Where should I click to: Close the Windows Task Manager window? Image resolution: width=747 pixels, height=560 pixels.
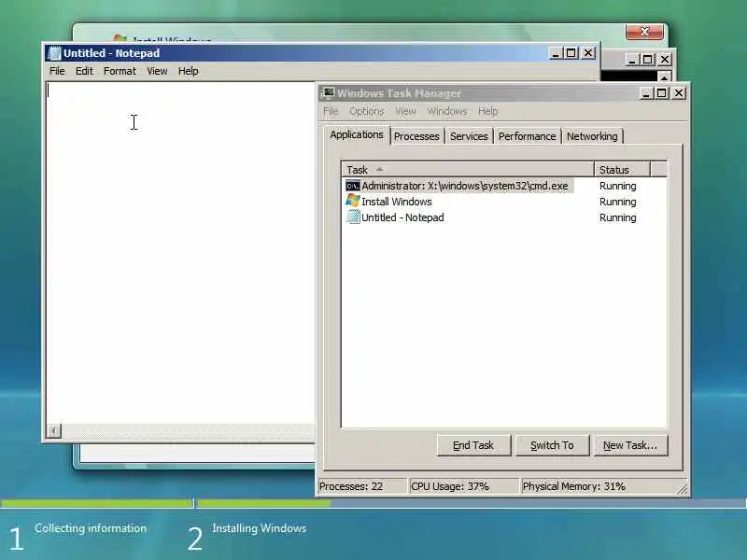(679, 92)
